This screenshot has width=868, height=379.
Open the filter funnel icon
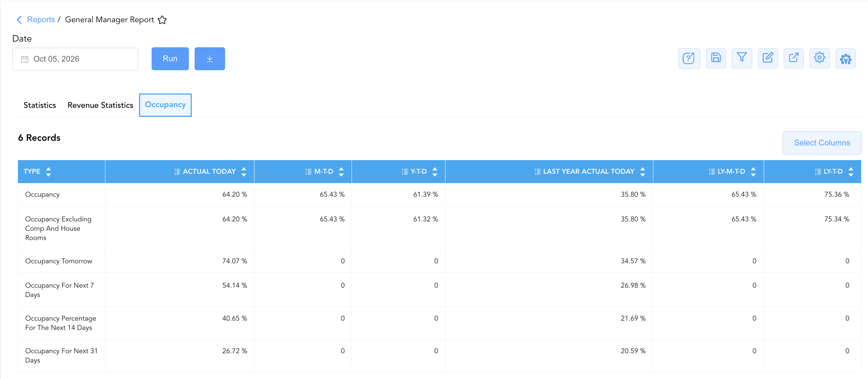tap(742, 58)
